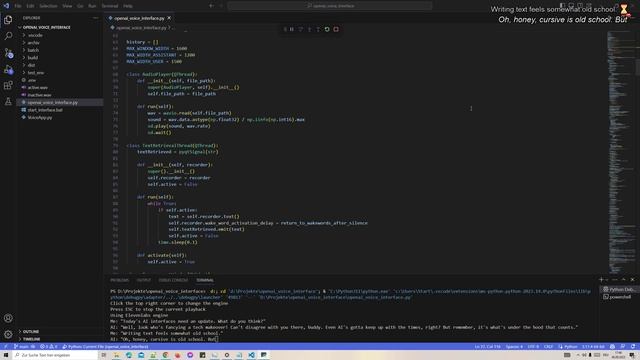Select openai_voice_interface.py in the file tree
Viewport: 640px width, 360px height.
point(59,102)
